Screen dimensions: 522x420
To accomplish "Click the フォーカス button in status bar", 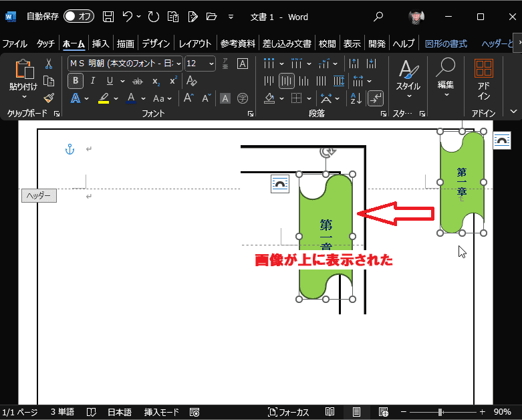I will coord(288,413).
